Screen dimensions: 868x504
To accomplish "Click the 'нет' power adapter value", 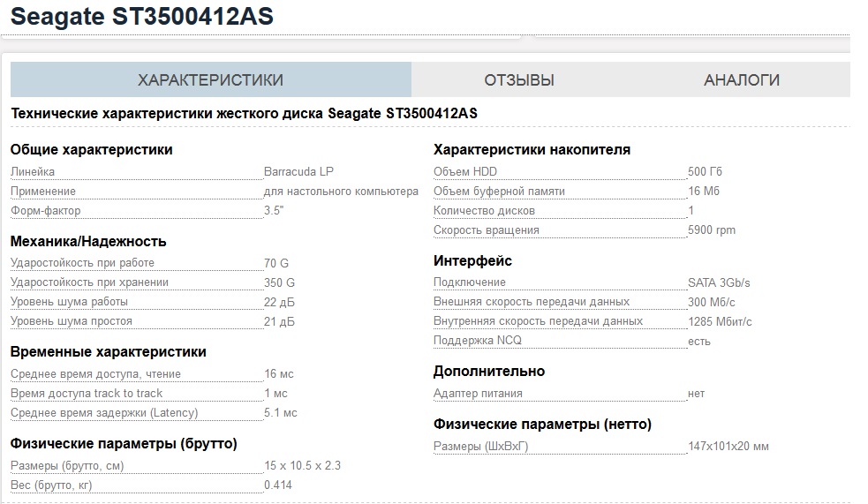I will 696,394.
